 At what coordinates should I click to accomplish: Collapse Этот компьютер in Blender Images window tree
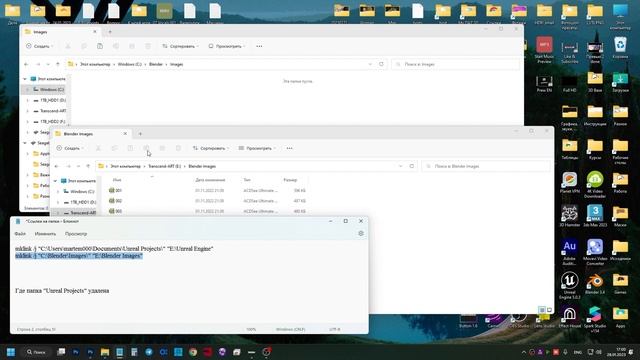pos(56,181)
